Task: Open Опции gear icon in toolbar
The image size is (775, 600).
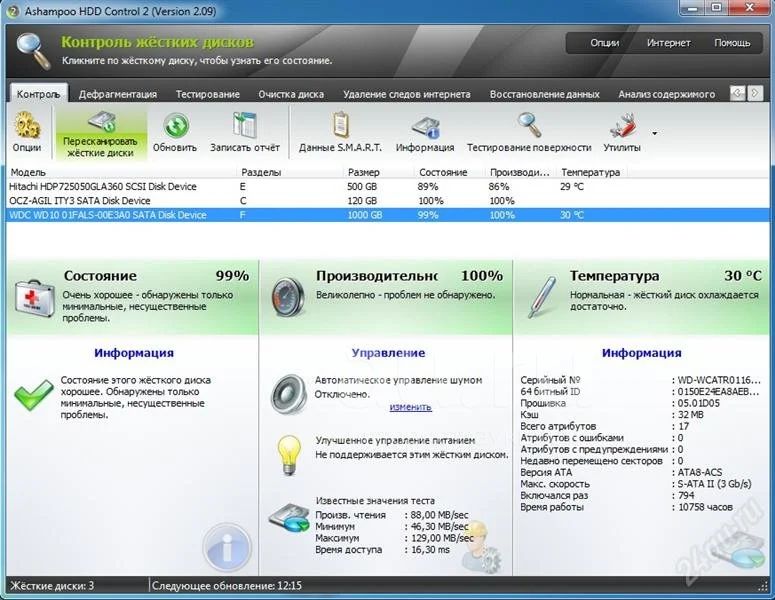Action: point(27,126)
